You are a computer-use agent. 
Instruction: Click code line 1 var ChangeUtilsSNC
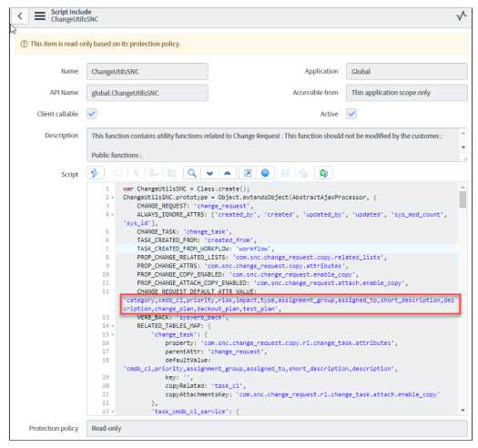click(x=187, y=189)
